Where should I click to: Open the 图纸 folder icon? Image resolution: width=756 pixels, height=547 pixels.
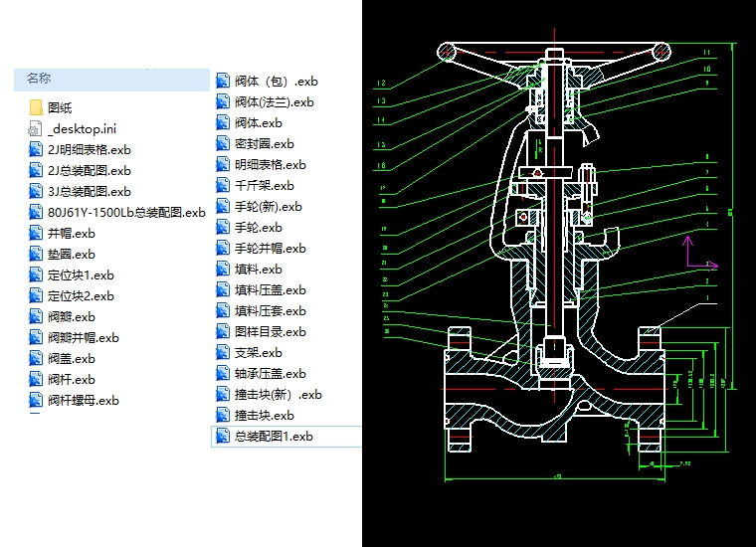35,107
